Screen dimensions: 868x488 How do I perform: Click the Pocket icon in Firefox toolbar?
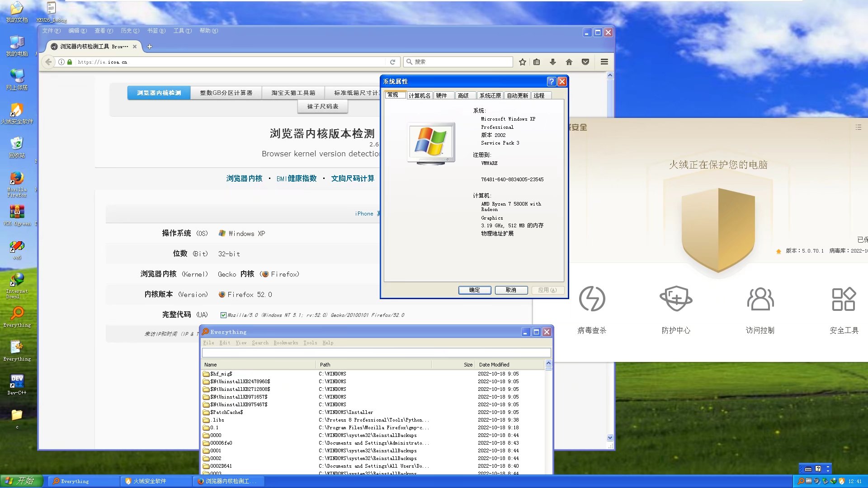point(585,62)
